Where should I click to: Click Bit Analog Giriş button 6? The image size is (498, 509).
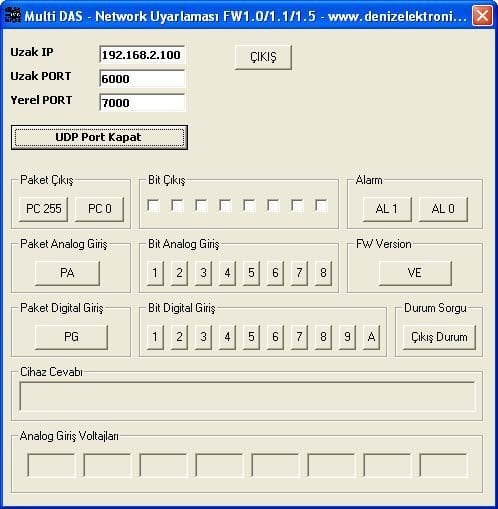click(275, 273)
